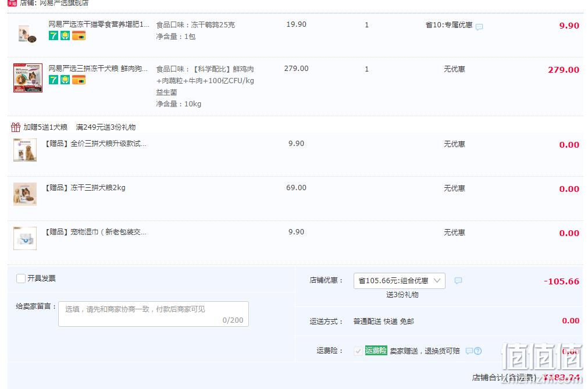Screen dimensions: 588x389
Task: Click the green shield icon under the dog food
Action: (65, 80)
